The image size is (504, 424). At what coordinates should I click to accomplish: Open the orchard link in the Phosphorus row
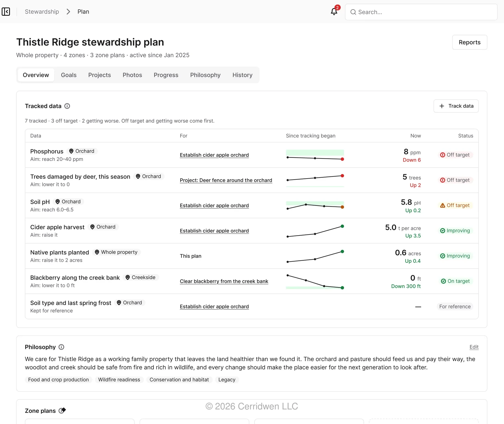[214, 155]
